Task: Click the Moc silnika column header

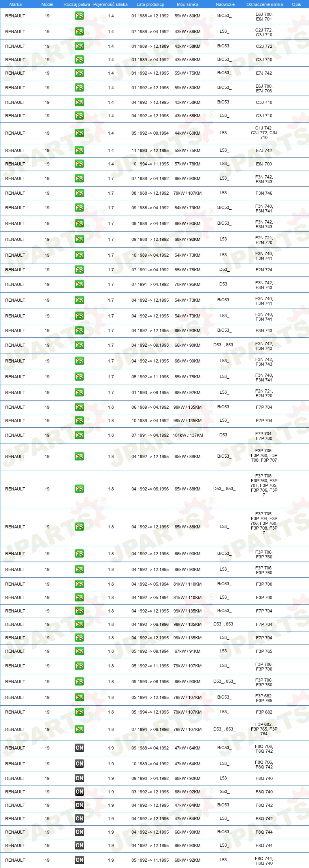Action: (188, 4)
